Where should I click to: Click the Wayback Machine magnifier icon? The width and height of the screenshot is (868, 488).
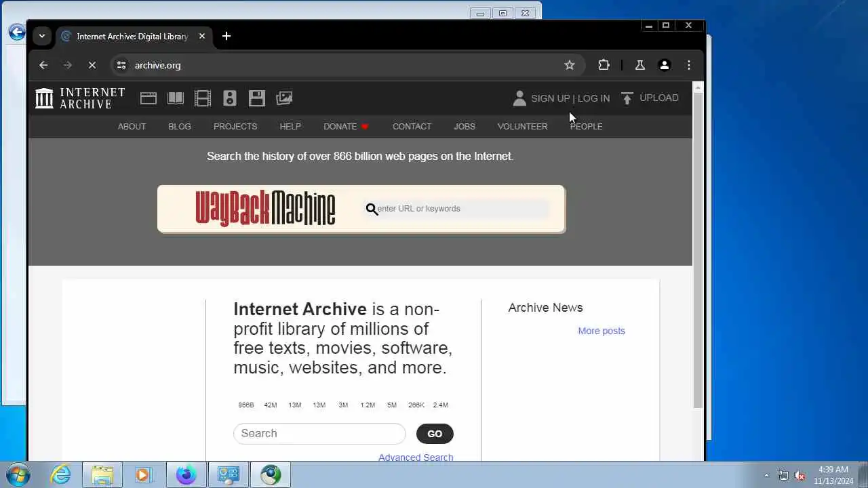(x=372, y=209)
